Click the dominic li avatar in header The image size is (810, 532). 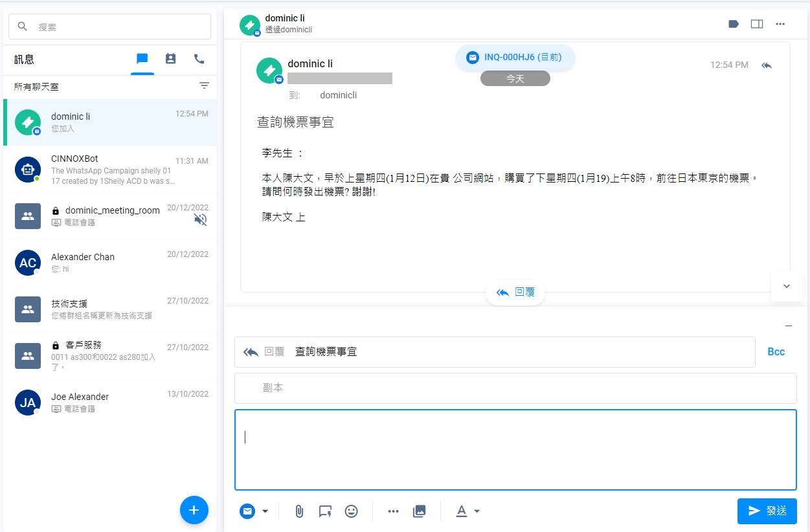[x=250, y=25]
